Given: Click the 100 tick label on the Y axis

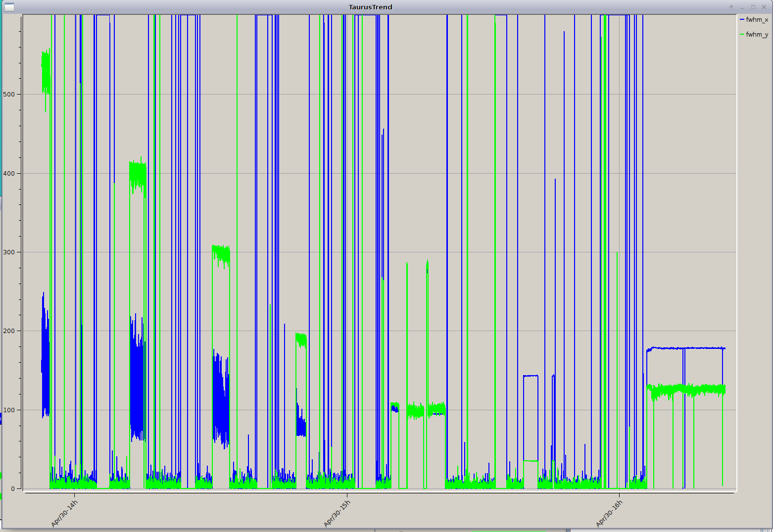Looking at the screenshot, I should click(x=9, y=410).
